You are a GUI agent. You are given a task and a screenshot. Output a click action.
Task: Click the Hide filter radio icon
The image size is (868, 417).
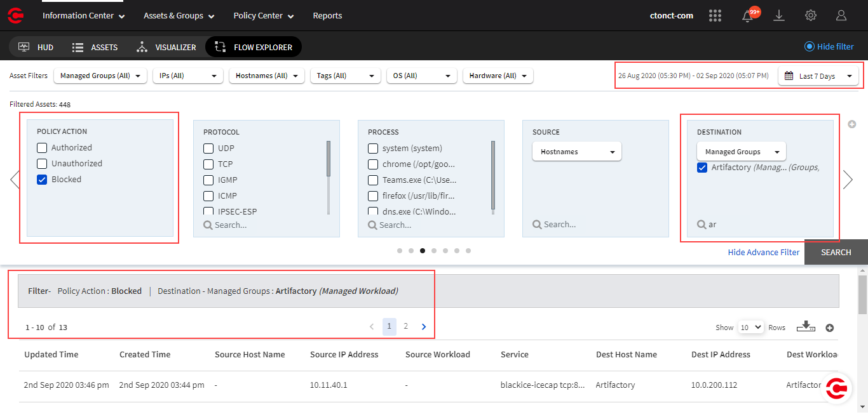pos(810,46)
